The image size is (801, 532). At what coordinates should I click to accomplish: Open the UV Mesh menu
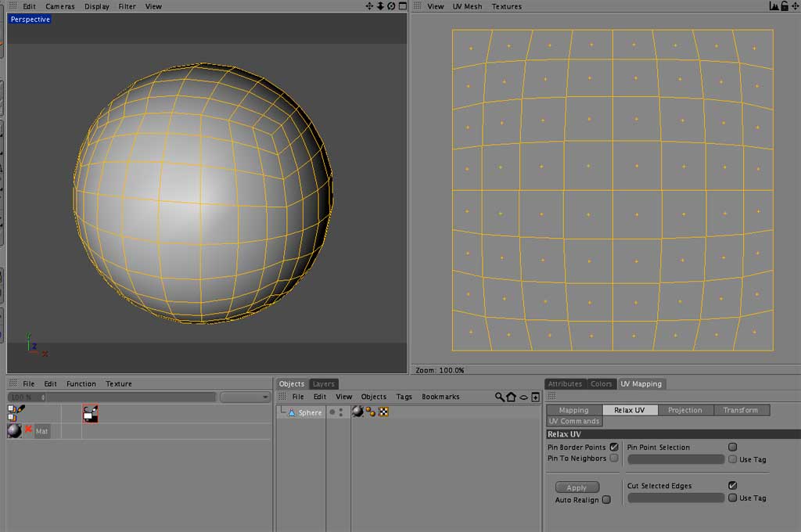(x=466, y=6)
